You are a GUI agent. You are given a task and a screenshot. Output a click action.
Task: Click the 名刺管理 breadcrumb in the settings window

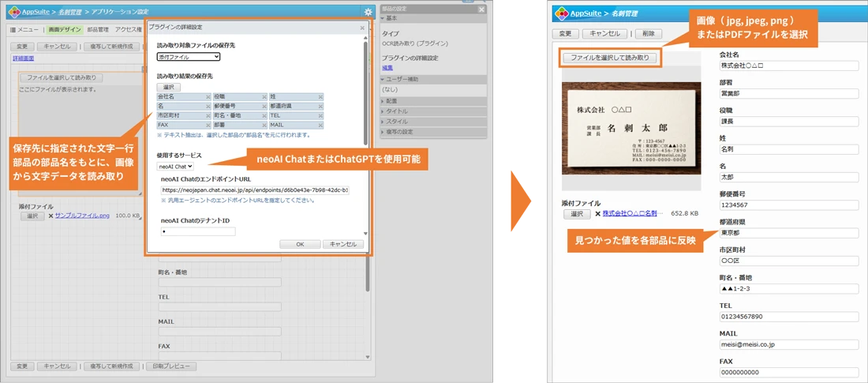[69, 12]
